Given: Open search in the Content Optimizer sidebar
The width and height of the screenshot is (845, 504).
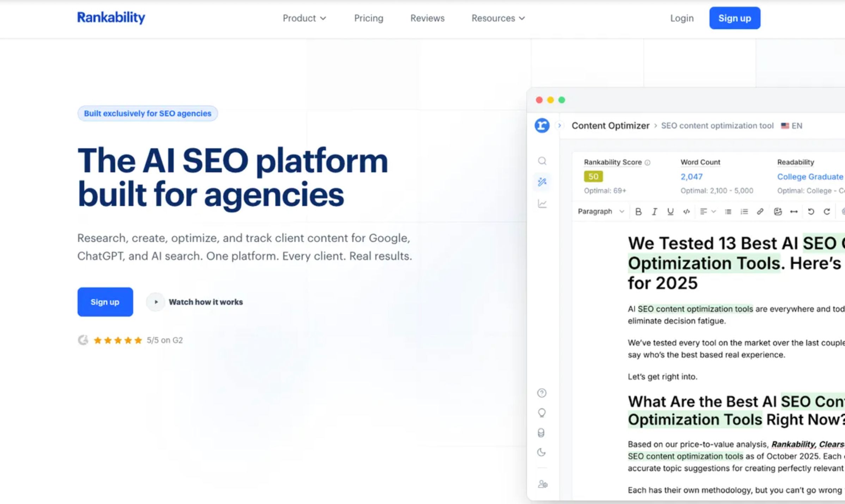Looking at the screenshot, I should click(x=542, y=161).
